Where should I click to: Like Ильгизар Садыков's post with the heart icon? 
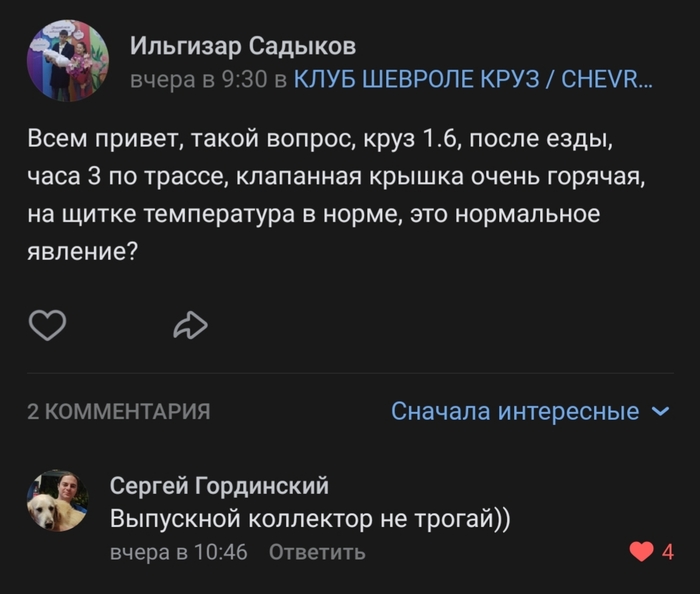point(46,325)
